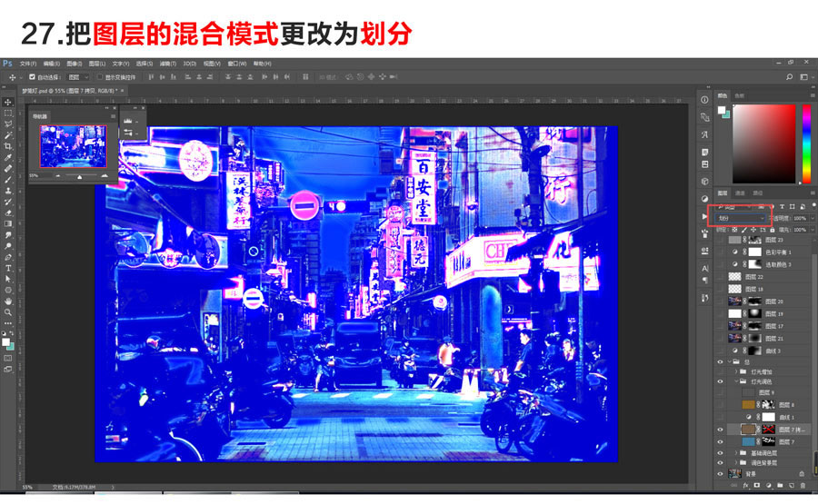This screenshot has width=818, height=504.
Task: Open the 窗口(W) menu
Action: pyautogui.click(x=237, y=64)
